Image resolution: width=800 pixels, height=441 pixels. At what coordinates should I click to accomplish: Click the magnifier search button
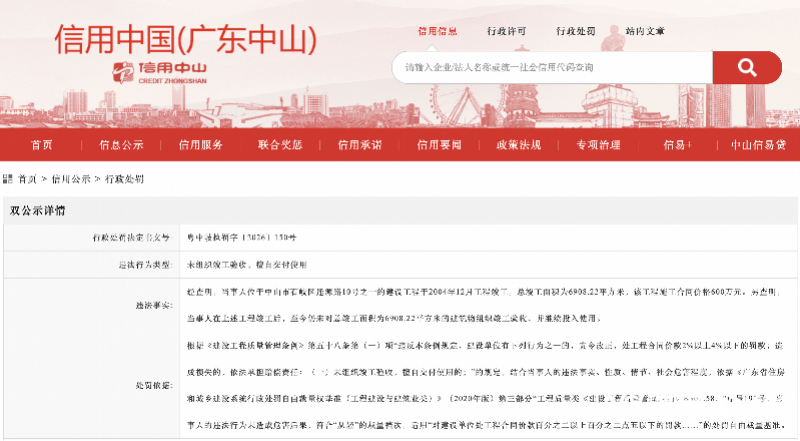click(x=746, y=67)
